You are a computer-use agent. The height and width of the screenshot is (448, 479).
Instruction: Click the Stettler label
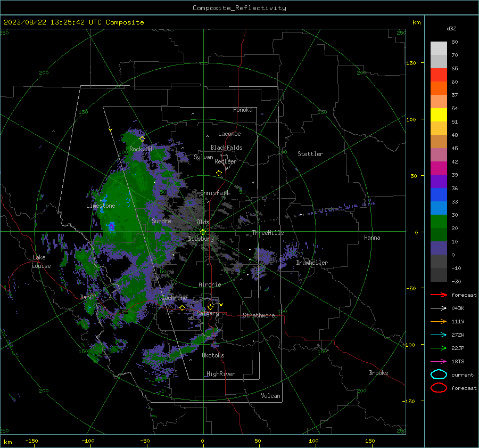coord(310,154)
